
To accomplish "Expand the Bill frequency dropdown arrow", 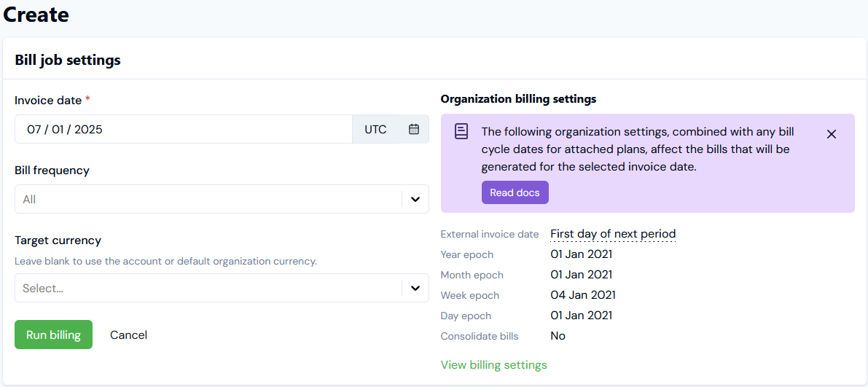I will [x=415, y=199].
